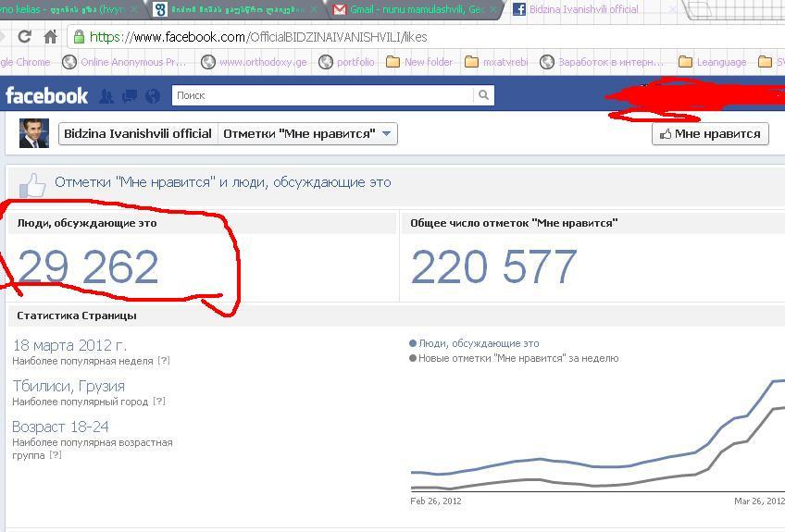
Task: Click the Тбилиси, Грузия text
Action: click(69, 386)
